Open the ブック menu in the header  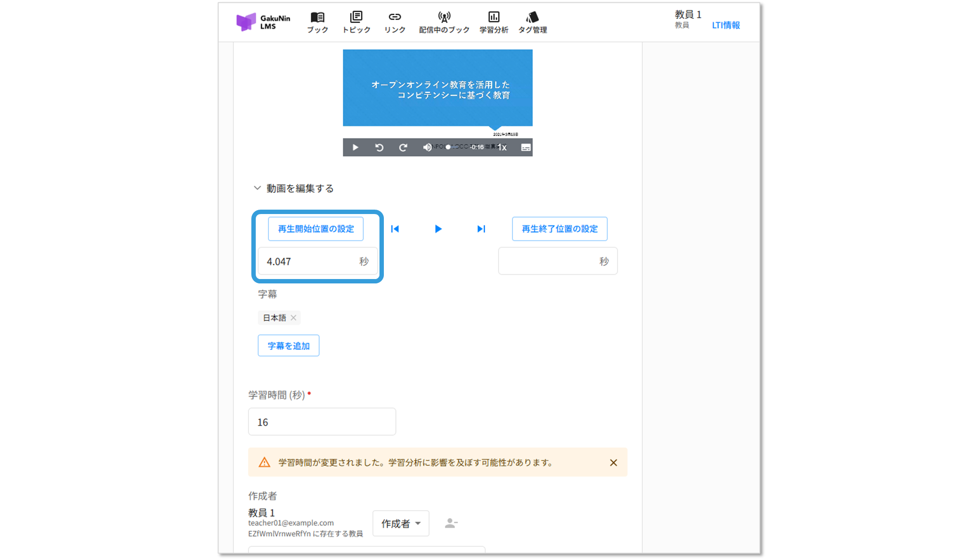pos(317,22)
